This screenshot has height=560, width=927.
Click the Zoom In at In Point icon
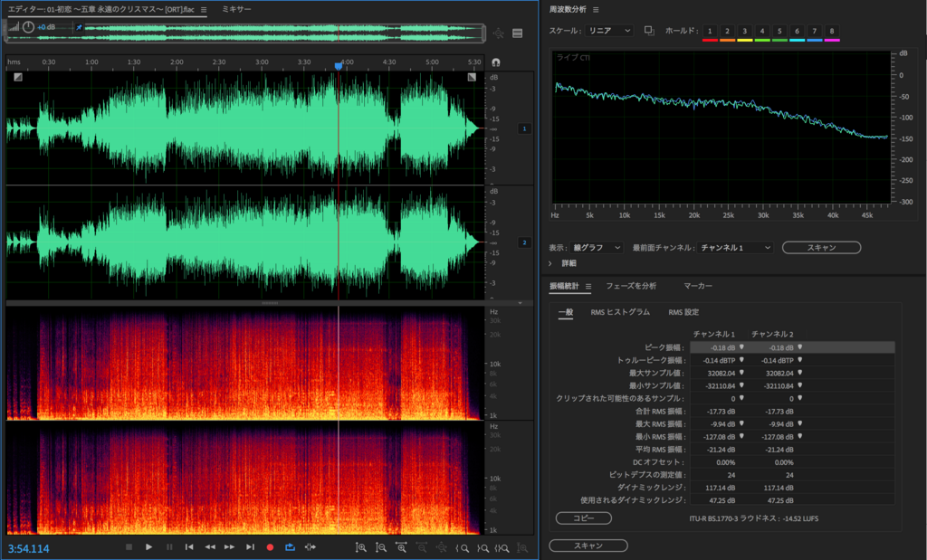[x=462, y=548]
